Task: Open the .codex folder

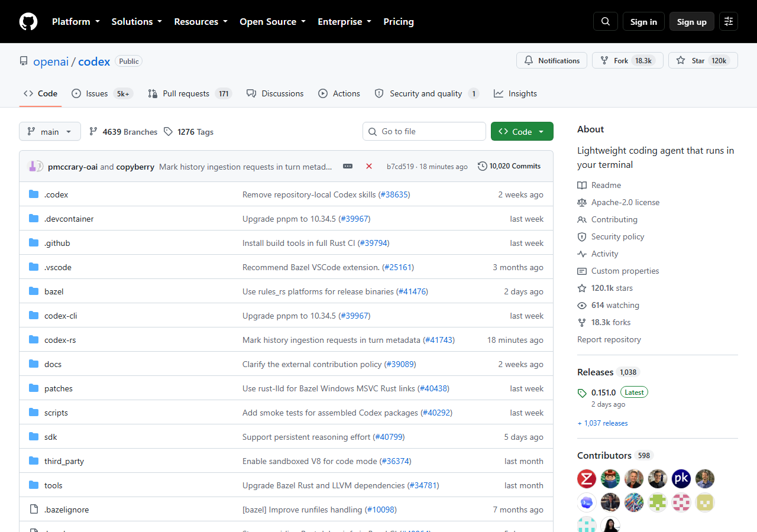Action: coord(56,194)
